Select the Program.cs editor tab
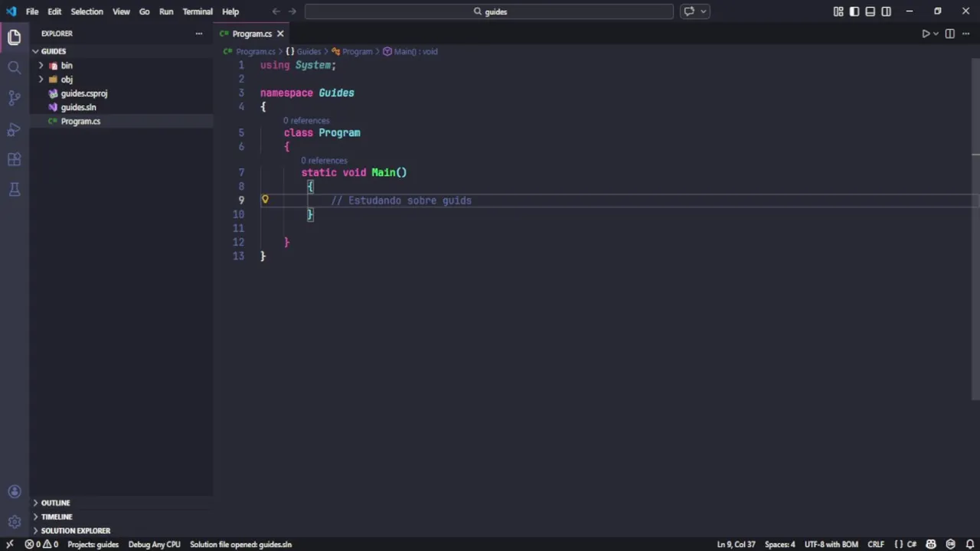The width and height of the screenshot is (980, 551). tap(252, 34)
